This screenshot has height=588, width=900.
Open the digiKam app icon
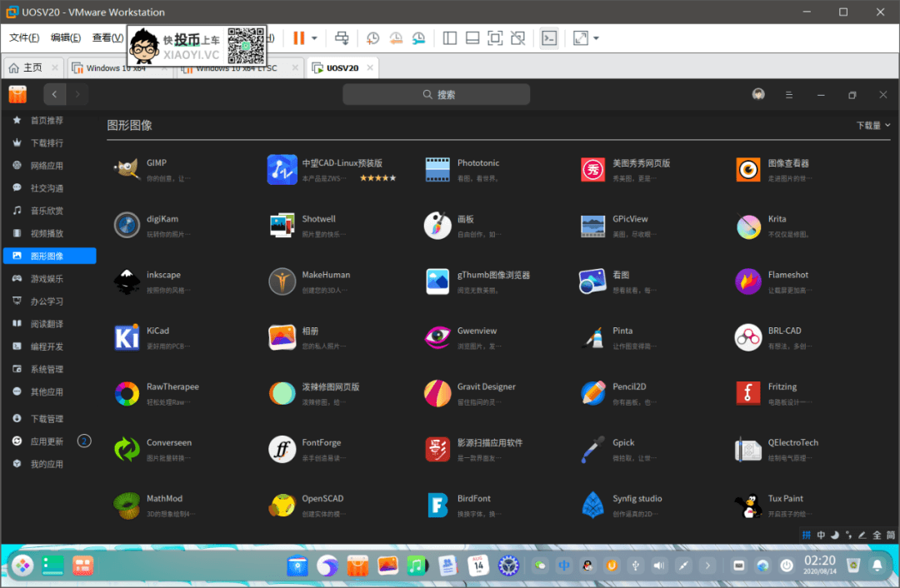tap(127, 225)
